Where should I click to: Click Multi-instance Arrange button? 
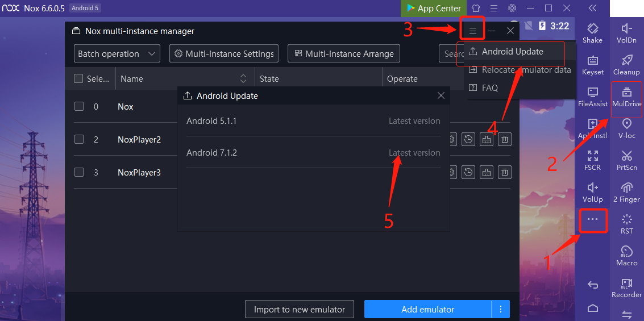(x=344, y=54)
